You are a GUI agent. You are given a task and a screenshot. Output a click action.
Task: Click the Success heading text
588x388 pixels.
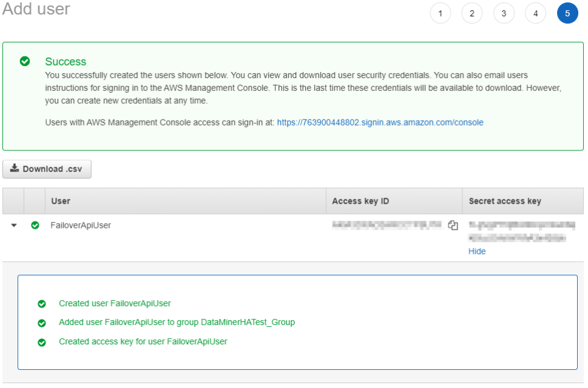click(x=66, y=61)
